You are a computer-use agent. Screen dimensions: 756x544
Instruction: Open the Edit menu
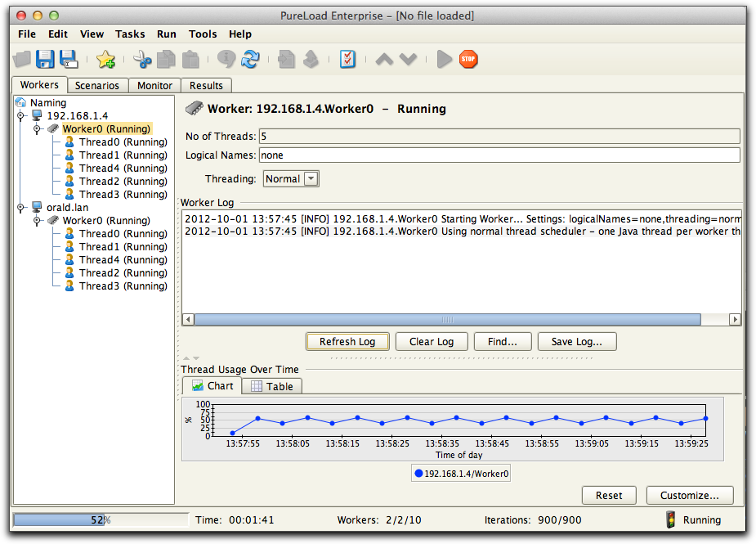tap(58, 34)
